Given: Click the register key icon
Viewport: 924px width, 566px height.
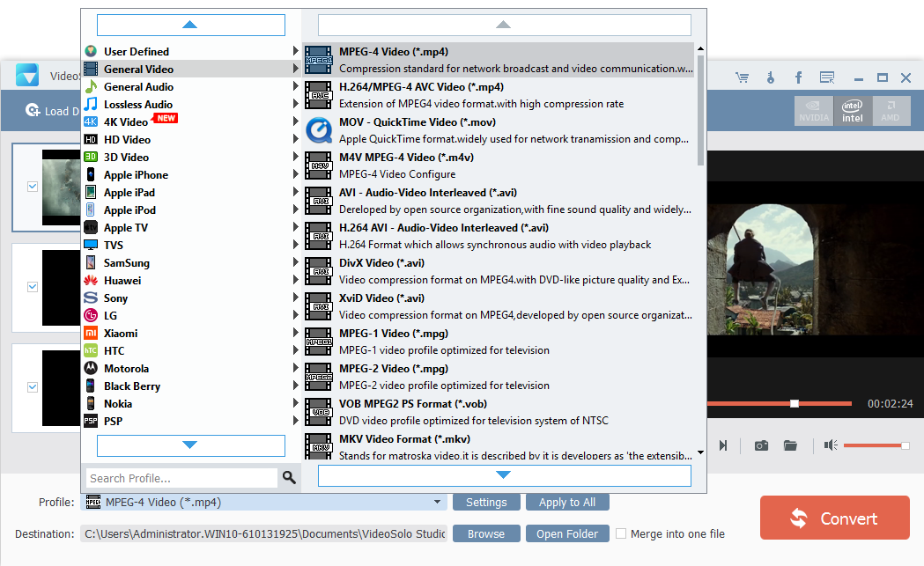Looking at the screenshot, I should (770, 77).
